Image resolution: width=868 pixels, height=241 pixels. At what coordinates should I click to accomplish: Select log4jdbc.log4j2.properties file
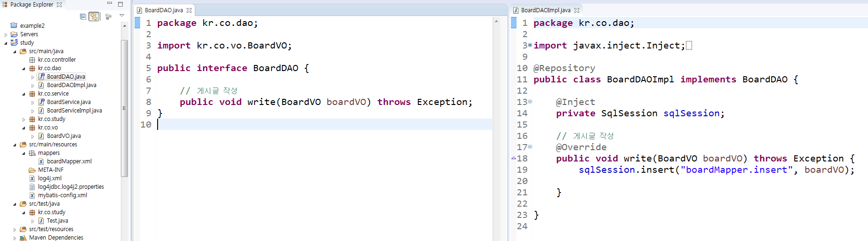click(x=71, y=187)
